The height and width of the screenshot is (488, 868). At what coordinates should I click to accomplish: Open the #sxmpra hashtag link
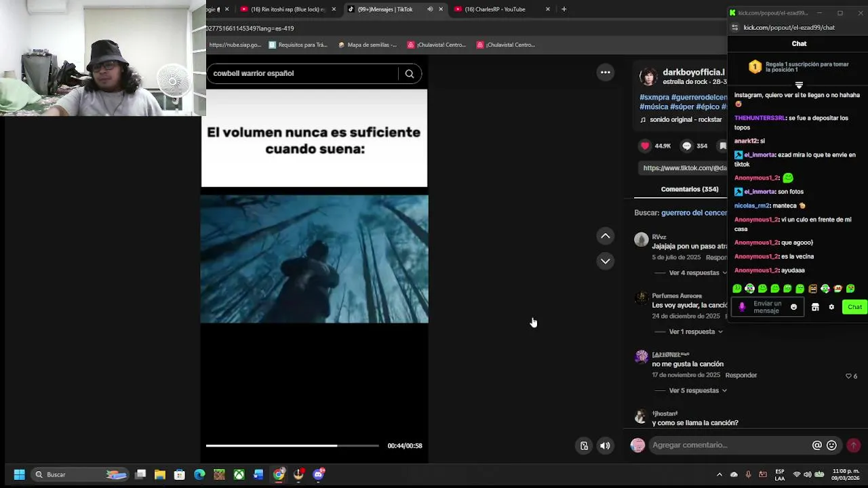tap(653, 98)
